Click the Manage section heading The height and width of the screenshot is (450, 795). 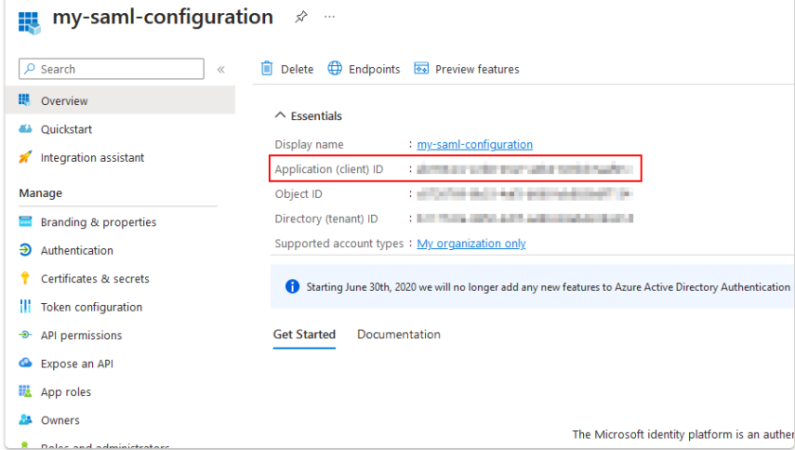tap(41, 193)
